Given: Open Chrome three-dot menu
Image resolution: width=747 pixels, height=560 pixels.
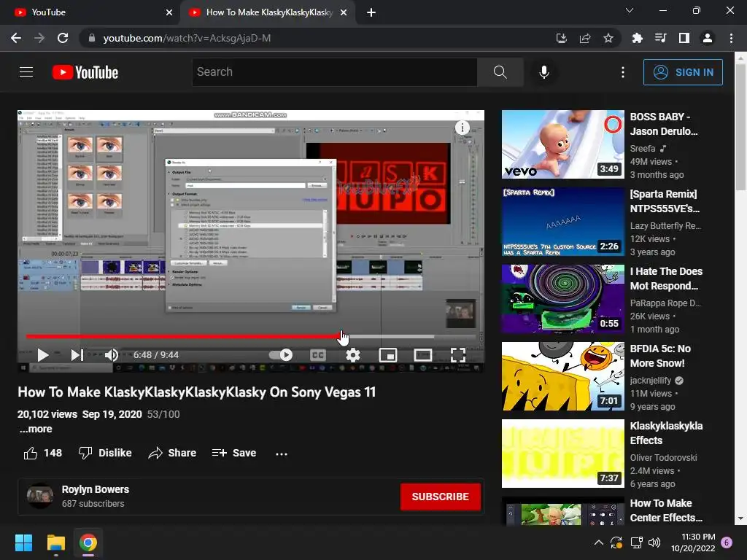Looking at the screenshot, I should coord(731,38).
